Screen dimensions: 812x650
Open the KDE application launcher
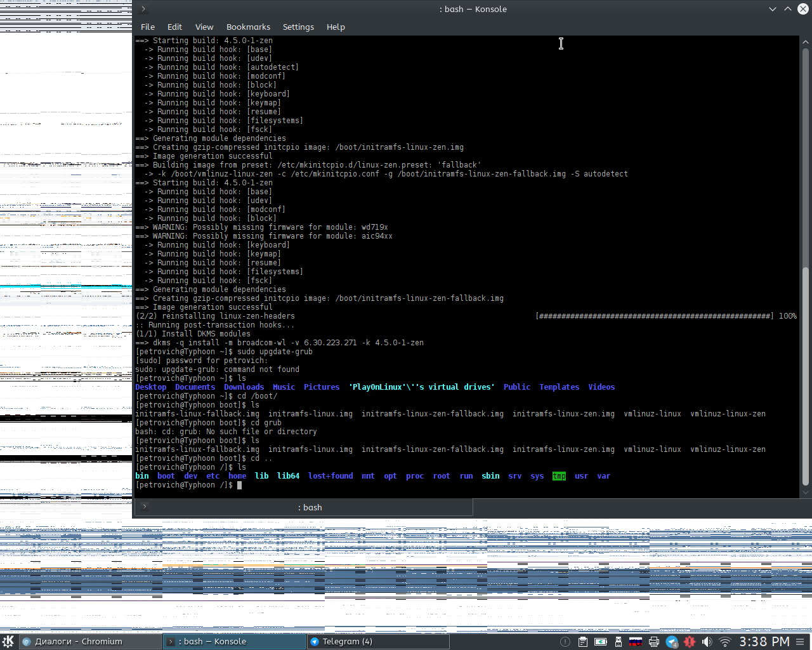pyautogui.click(x=8, y=641)
